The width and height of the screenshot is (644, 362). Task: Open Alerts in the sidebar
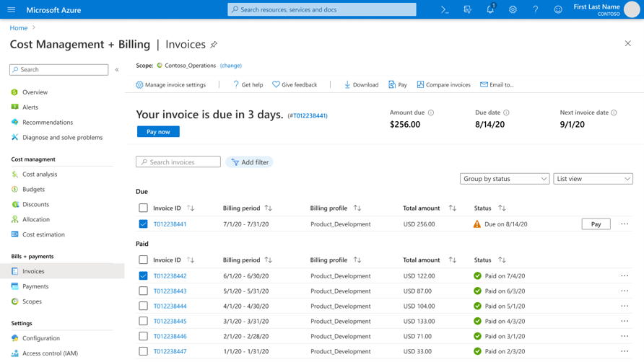(x=30, y=107)
